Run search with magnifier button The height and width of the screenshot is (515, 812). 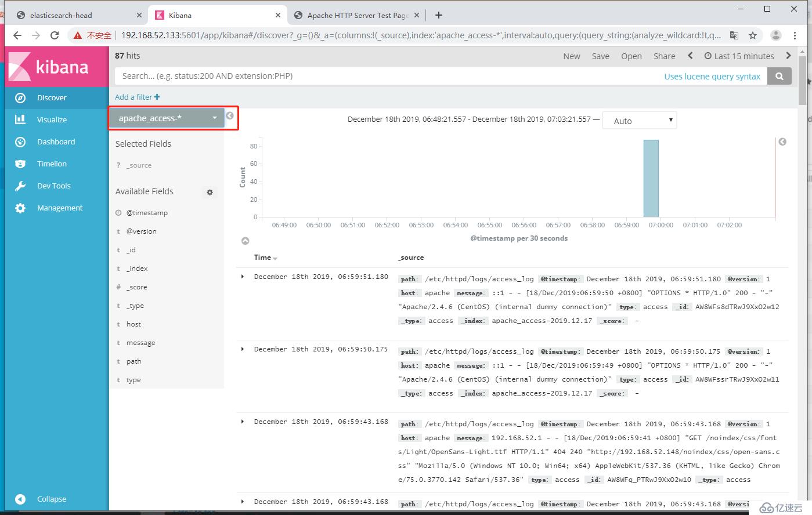(779, 76)
